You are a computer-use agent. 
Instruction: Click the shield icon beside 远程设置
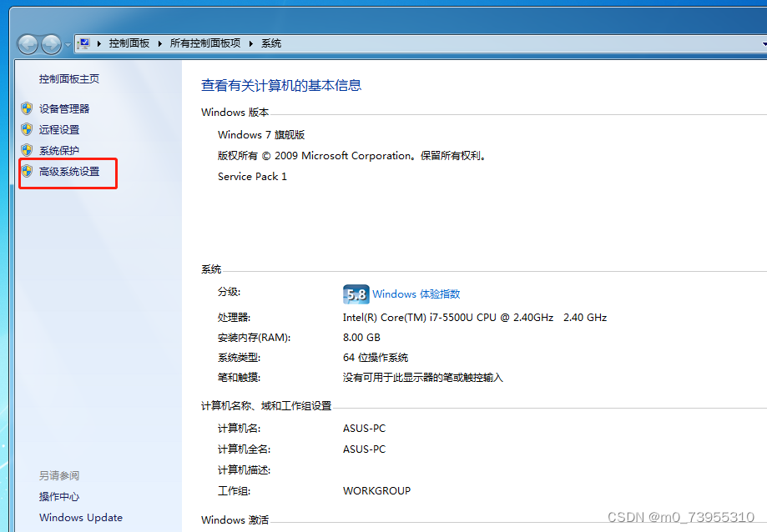click(x=27, y=129)
